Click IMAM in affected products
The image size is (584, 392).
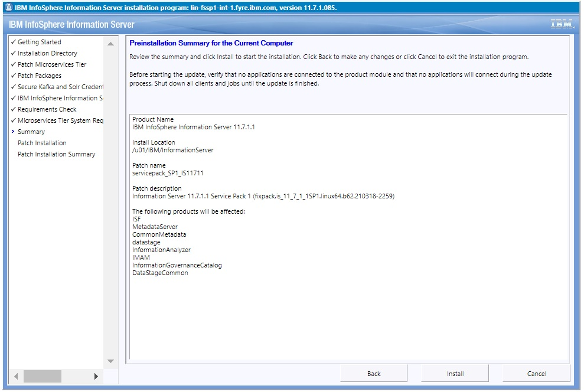(141, 257)
